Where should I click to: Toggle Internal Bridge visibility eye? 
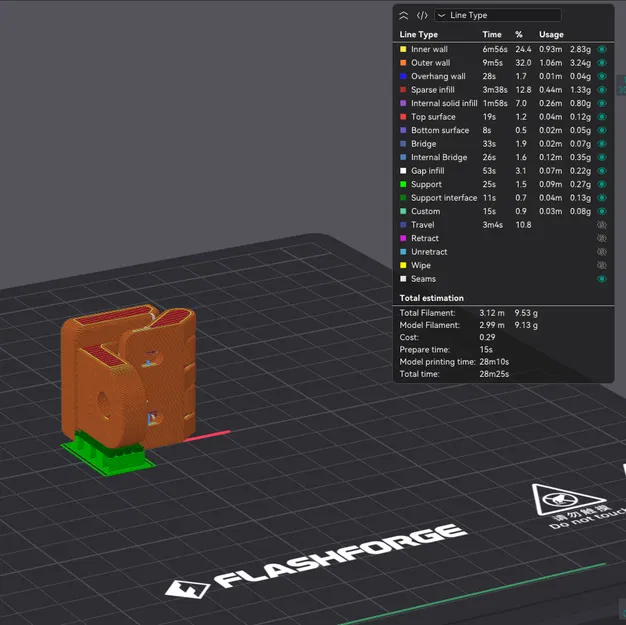602,157
